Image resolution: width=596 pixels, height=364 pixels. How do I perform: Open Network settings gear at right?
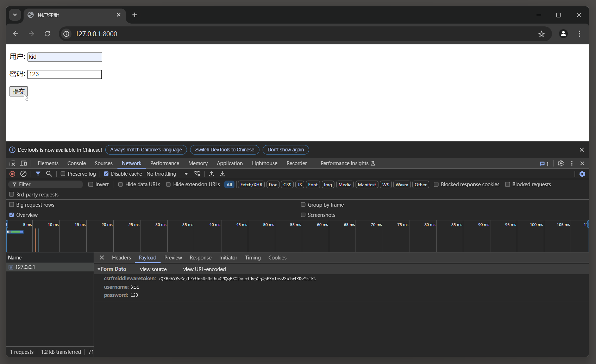point(582,174)
